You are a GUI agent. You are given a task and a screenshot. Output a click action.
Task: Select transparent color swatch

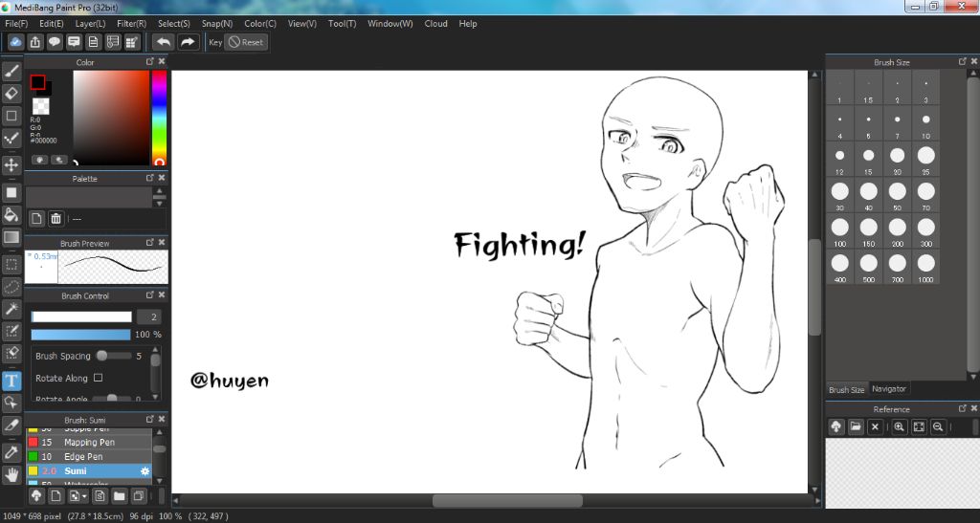40,105
